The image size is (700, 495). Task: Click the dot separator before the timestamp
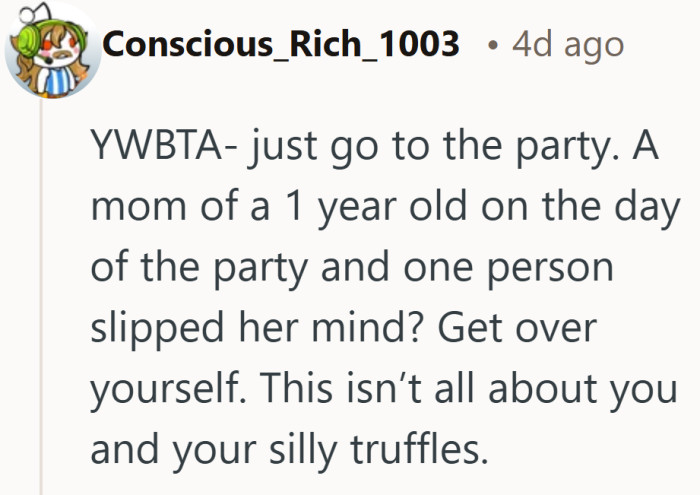pos(491,45)
